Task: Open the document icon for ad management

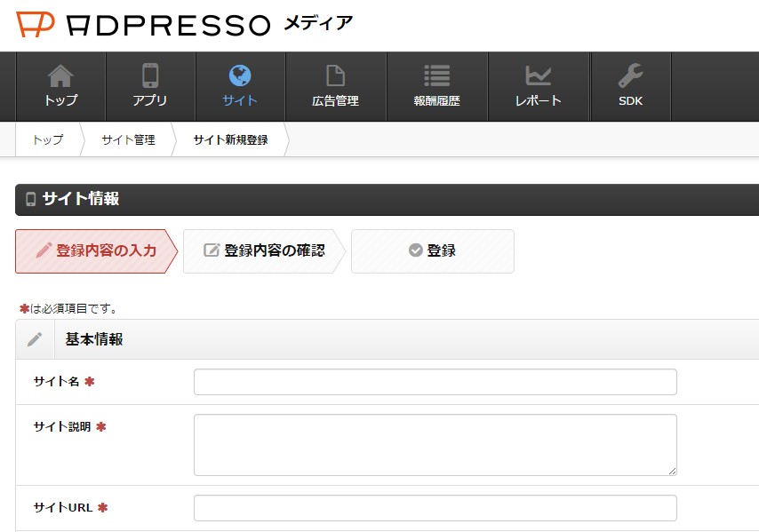Action: click(335, 77)
